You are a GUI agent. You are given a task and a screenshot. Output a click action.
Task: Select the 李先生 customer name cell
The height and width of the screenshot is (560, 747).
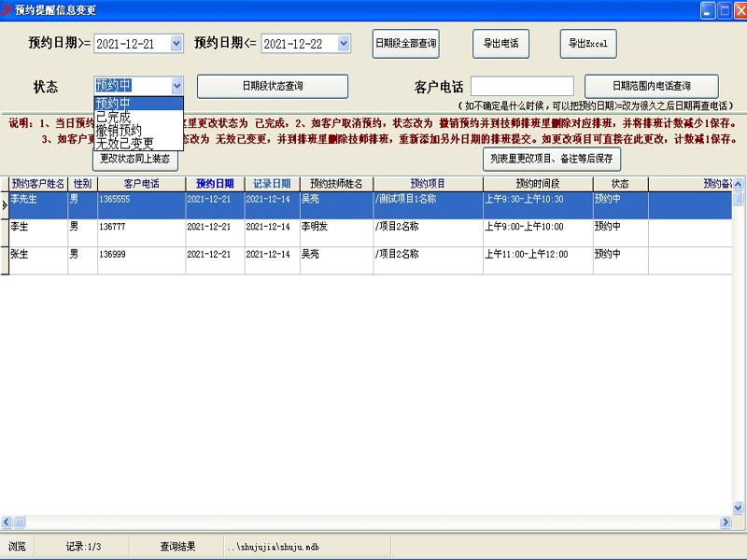click(x=38, y=205)
